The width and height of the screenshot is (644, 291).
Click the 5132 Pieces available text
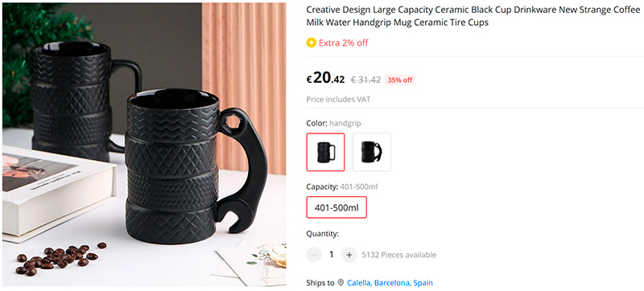click(398, 255)
